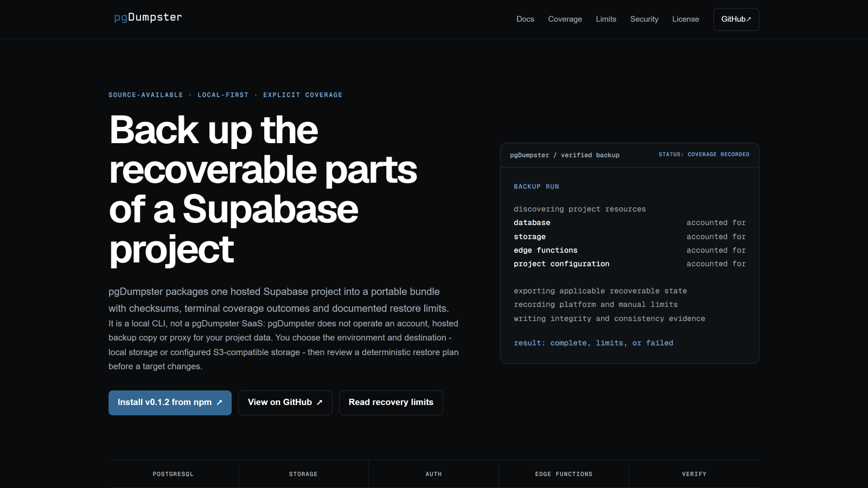Click the 'BACKUP RUN' heading text
The image size is (868, 488).
[x=537, y=187]
